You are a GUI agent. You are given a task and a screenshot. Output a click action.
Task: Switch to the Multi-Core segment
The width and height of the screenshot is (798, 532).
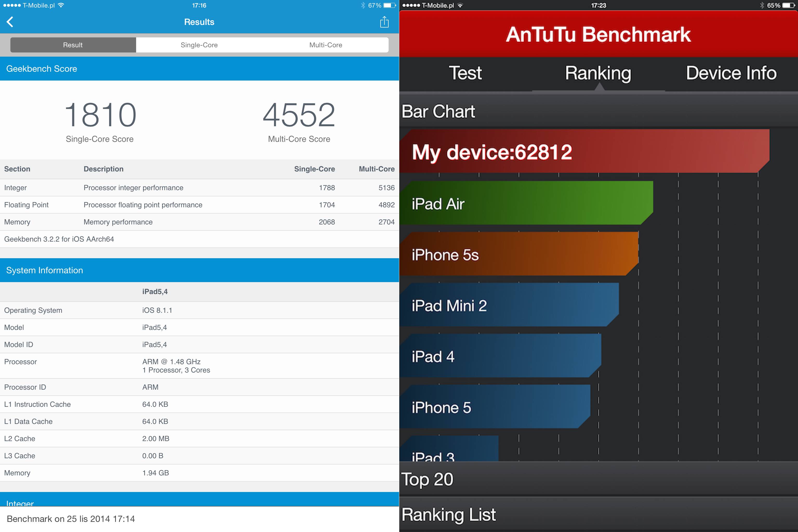point(326,45)
